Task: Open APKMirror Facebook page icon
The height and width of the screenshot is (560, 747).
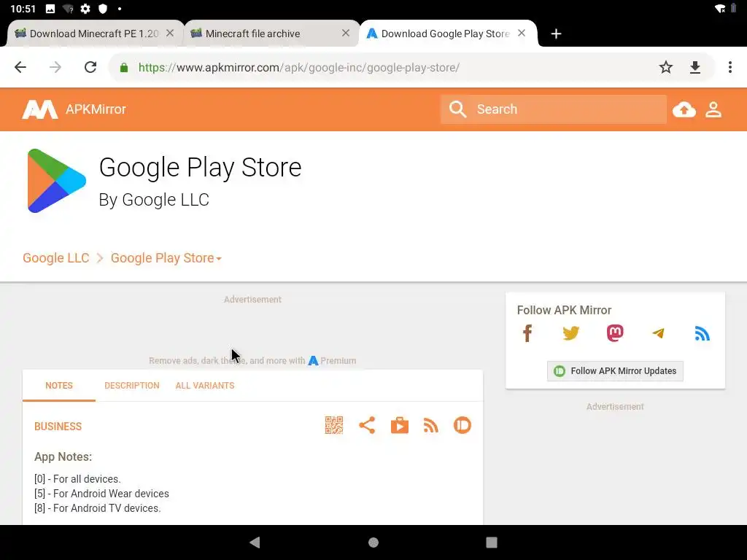Action: tap(527, 333)
